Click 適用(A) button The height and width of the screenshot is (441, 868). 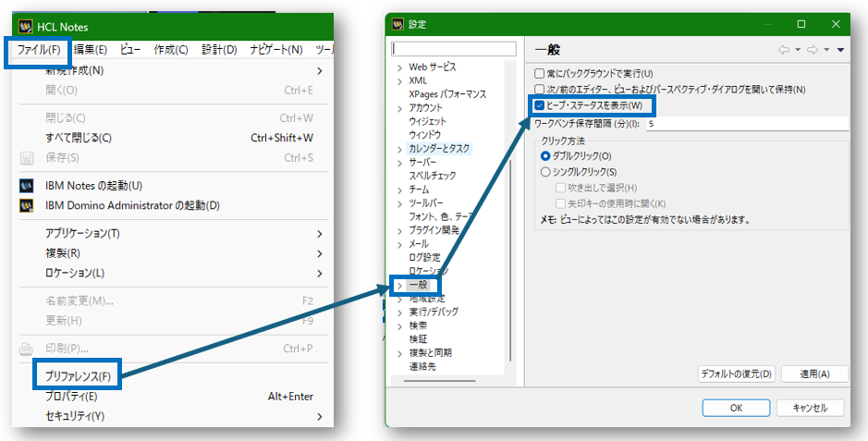[814, 374]
